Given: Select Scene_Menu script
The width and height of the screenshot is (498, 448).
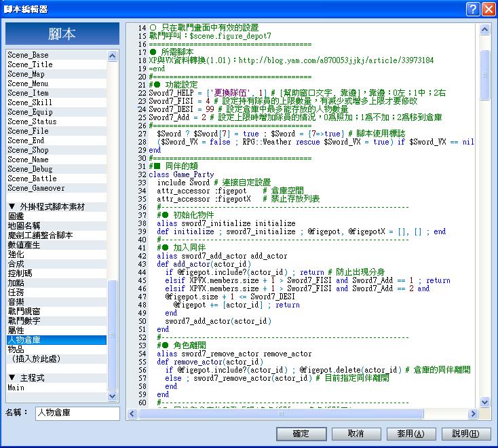Looking at the screenshot, I should [x=56, y=83].
